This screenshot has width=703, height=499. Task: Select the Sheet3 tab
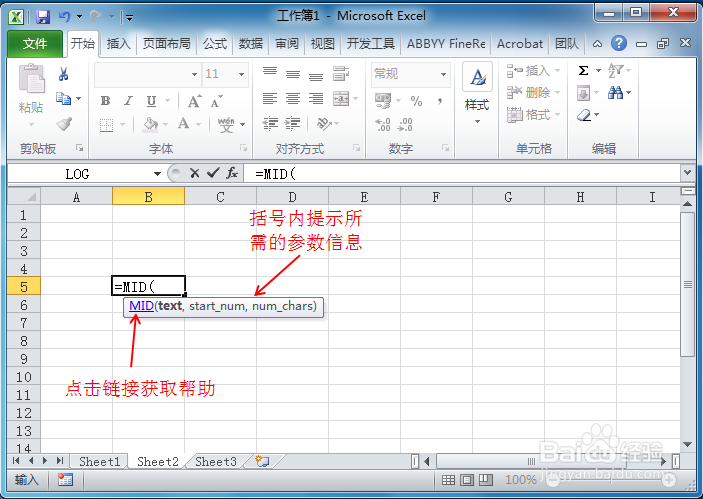coord(216,462)
